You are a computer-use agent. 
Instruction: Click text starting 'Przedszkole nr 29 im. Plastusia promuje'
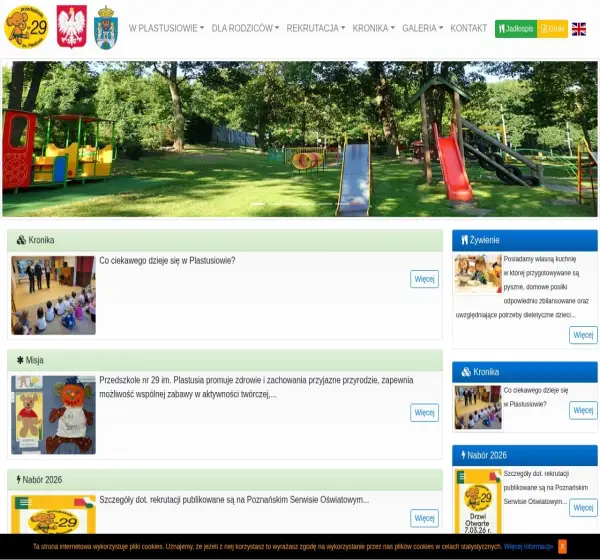click(x=256, y=387)
